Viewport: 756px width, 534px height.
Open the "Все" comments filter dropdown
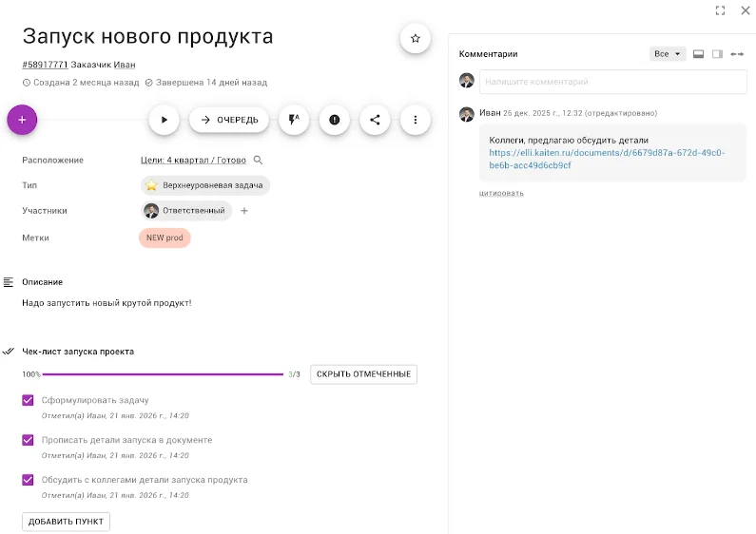click(x=668, y=54)
